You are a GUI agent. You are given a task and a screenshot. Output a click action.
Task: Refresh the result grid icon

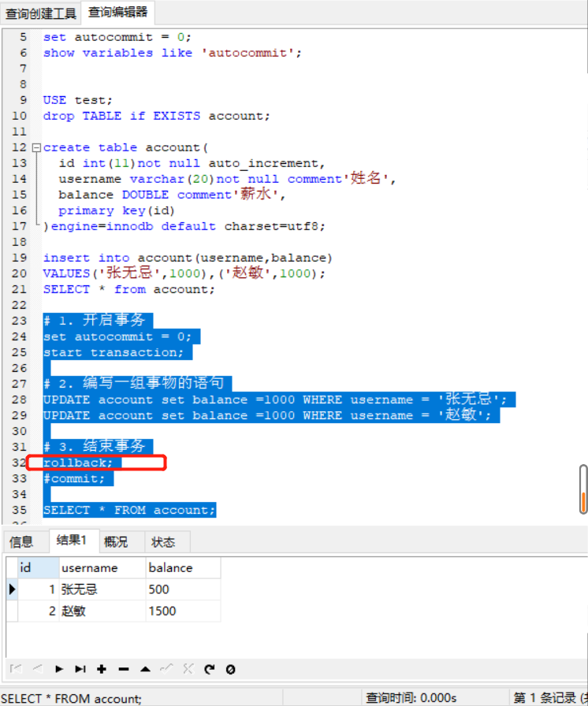click(210, 669)
